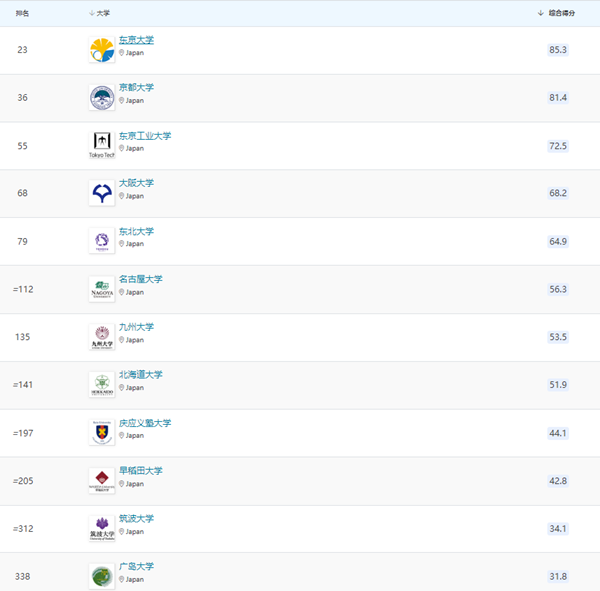This screenshot has height=591, width=600.
Task: Open the 名古屋大学 link
Action: coord(140,279)
